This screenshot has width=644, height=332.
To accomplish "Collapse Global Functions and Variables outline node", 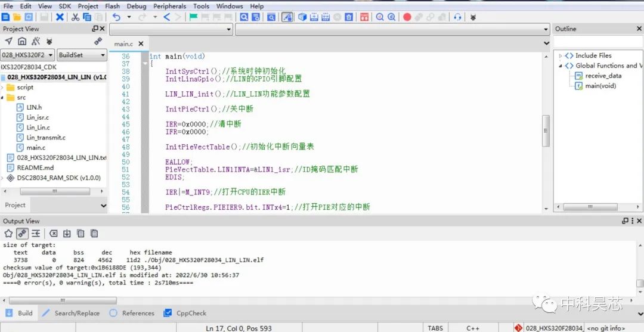I will (x=561, y=66).
